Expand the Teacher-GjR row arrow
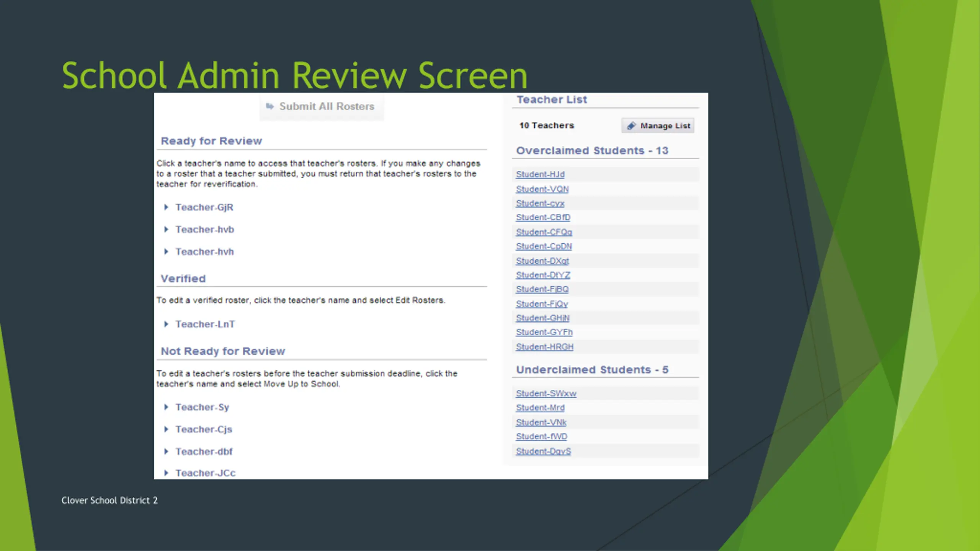The height and width of the screenshot is (551, 980). pos(166,207)
